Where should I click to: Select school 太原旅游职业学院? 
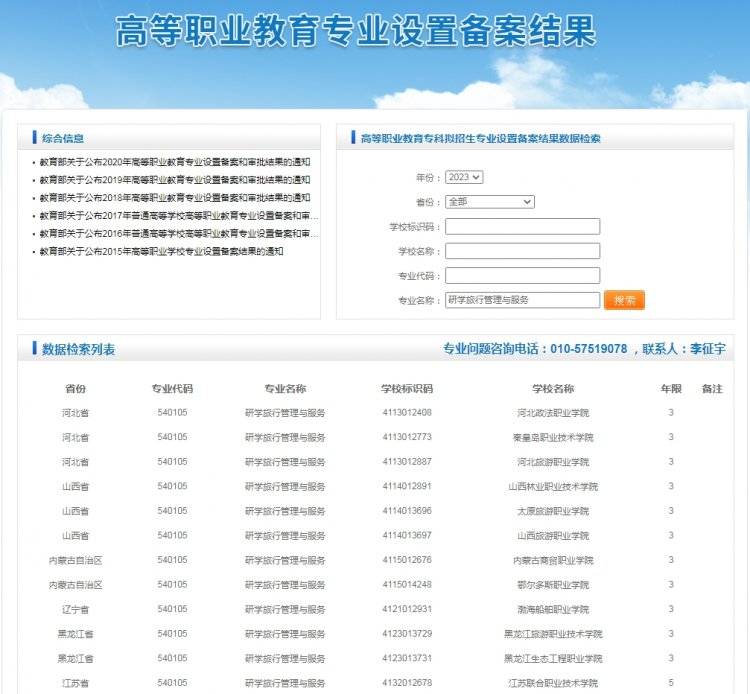(x=553, y=511)
